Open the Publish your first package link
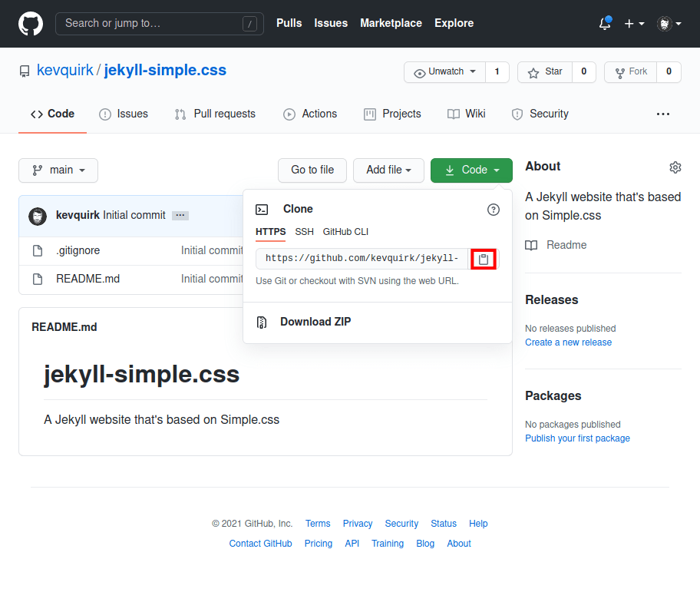The height and width of the screenshot is (602, 700). 577,438
